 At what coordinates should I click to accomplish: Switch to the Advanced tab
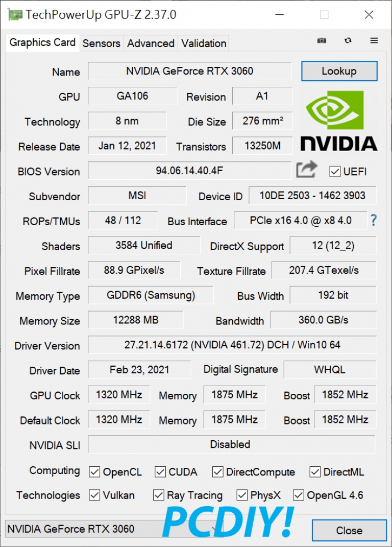pos(151,43)
